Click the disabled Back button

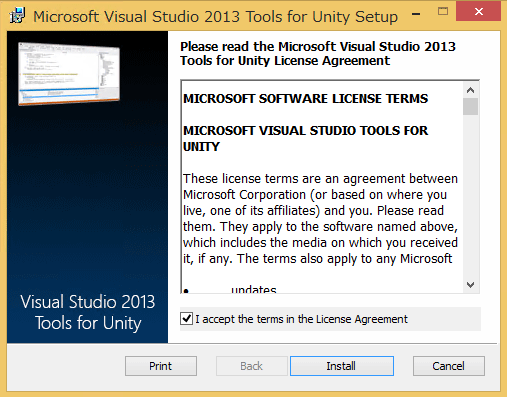click(252, 366)
